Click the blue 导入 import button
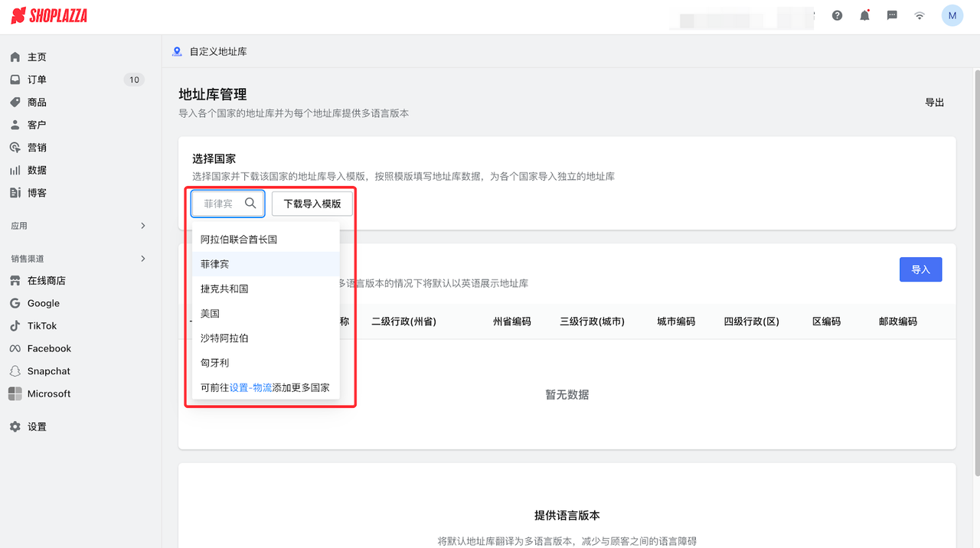 coord(920,269)
